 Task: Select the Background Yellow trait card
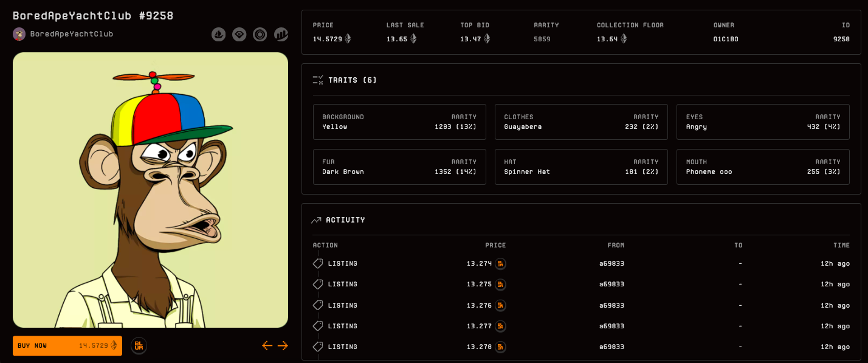point(399,122)
